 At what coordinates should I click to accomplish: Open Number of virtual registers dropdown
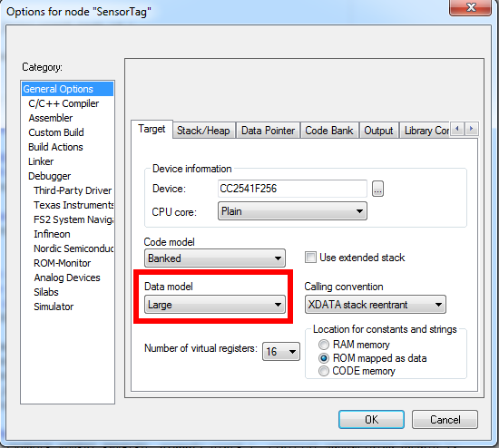[281, 352]
